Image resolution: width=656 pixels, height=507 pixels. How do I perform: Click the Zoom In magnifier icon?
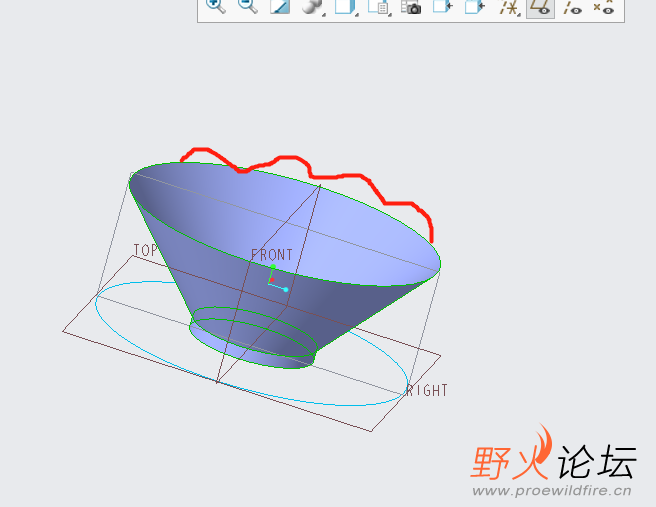click(216, 6)
